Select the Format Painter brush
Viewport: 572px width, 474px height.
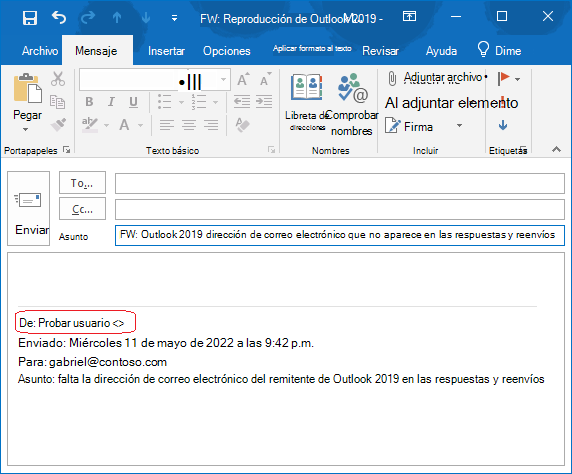tap(58, 125)
